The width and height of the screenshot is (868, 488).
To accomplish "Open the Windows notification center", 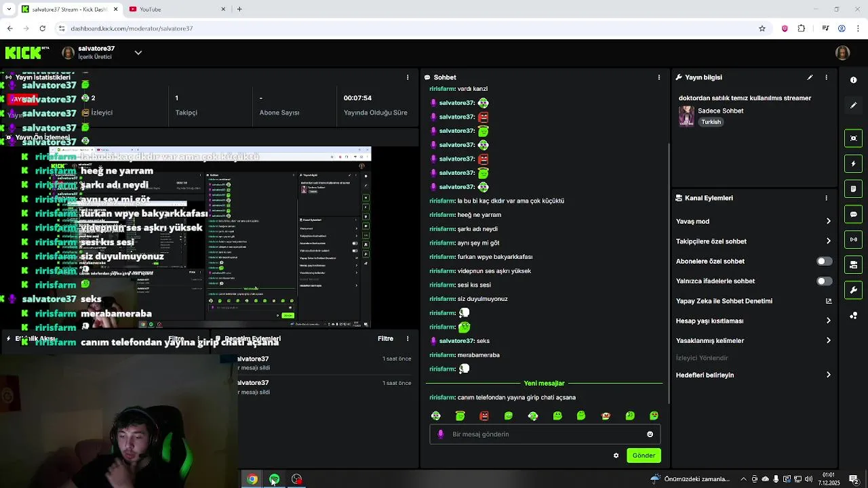I will tap(853, 479).
